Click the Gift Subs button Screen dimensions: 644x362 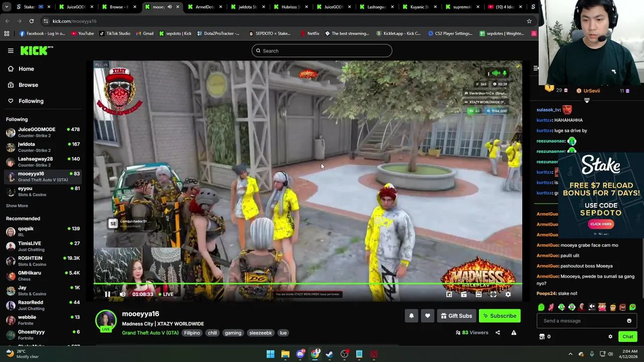tap(456, 316)
